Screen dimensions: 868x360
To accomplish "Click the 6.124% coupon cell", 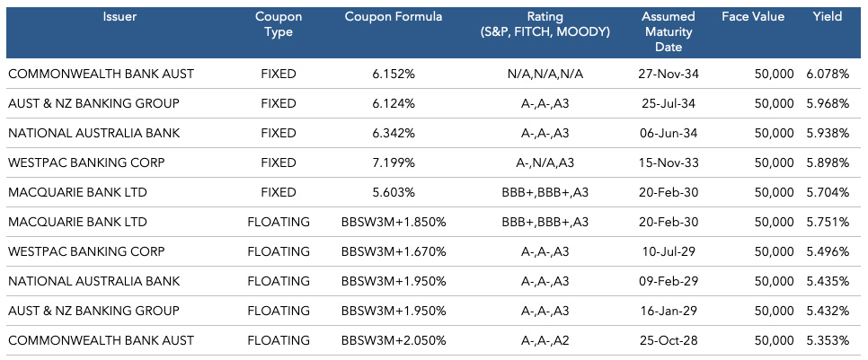I will pos(394,103).
